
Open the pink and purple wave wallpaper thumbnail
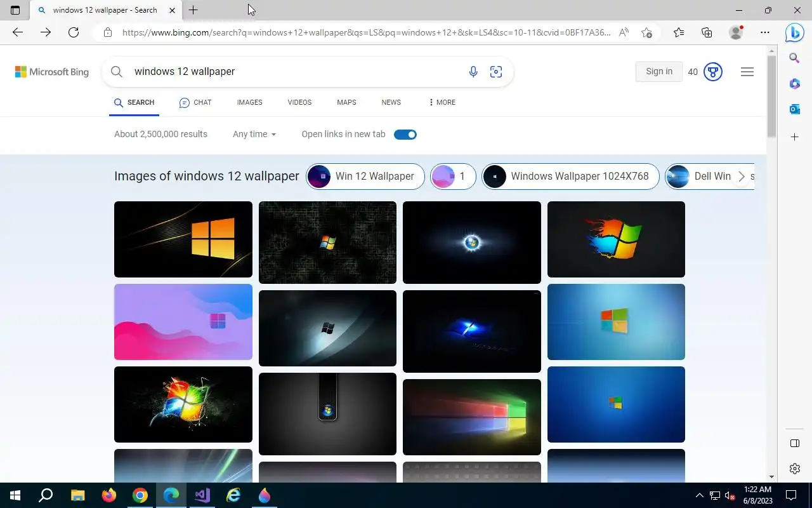pos(183,322)
